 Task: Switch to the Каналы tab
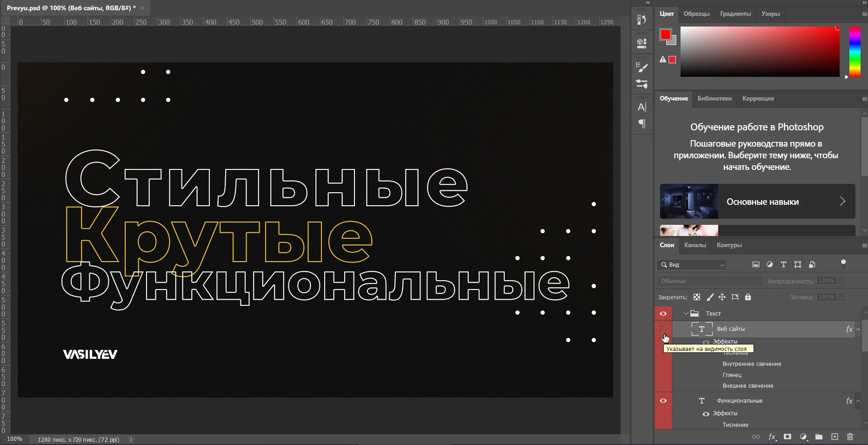pos(695,245)
